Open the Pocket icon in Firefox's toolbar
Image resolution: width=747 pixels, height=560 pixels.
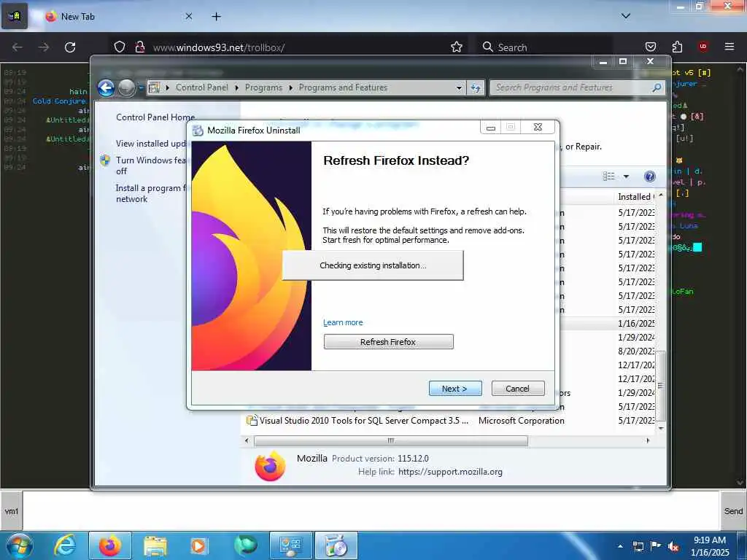(650, 47)
